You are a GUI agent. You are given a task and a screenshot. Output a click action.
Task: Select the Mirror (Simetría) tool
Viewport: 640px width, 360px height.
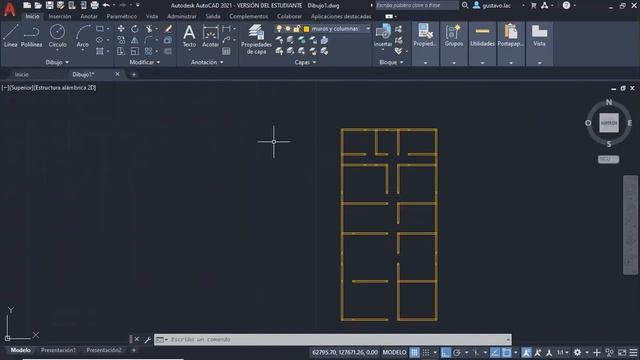[135, 40]
